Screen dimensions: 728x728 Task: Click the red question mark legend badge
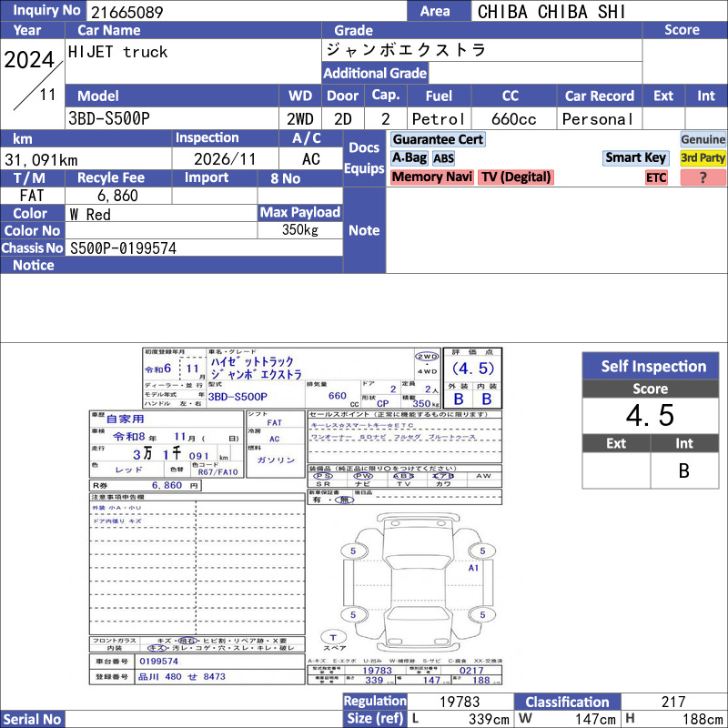[703, 177]
